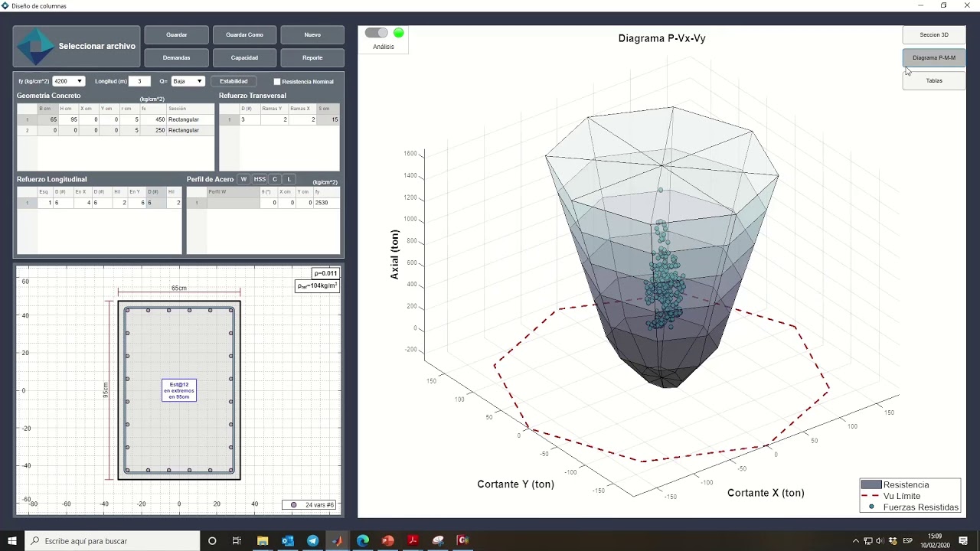Open PowerPoint from the taskbar
The height and width of the screenshot is (551, 980).
click(x=387, y=541)
